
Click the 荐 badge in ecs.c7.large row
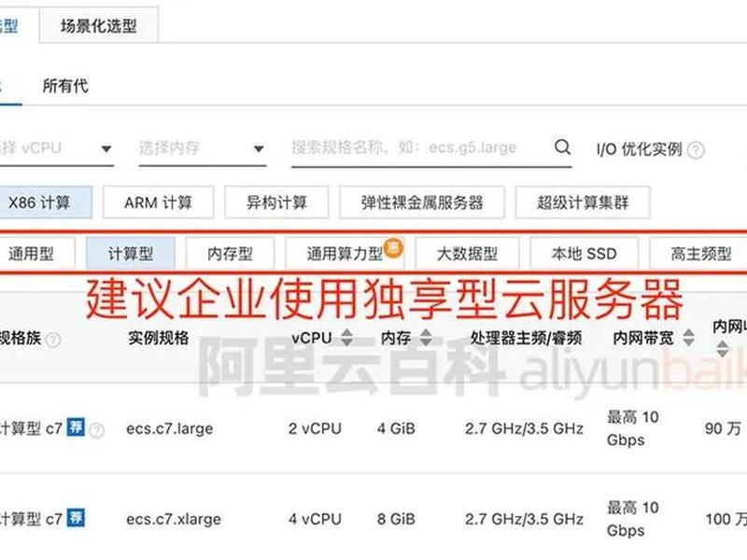click(x=76, y=427)
